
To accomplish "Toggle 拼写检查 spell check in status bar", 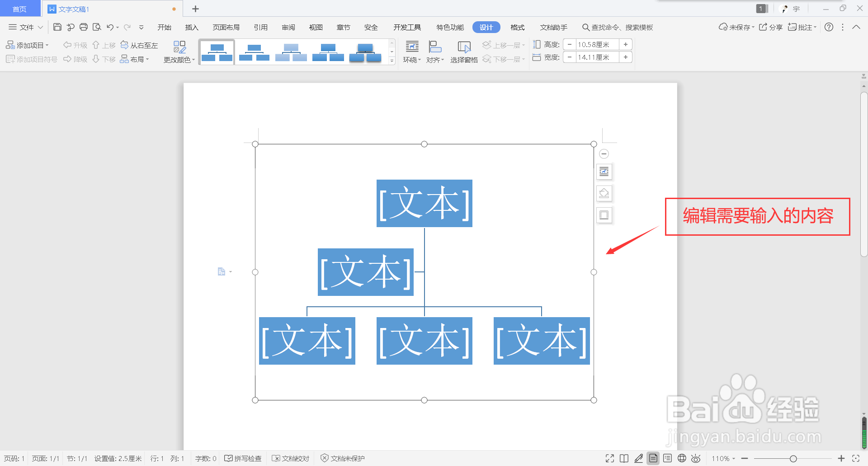I will (243, 458).
